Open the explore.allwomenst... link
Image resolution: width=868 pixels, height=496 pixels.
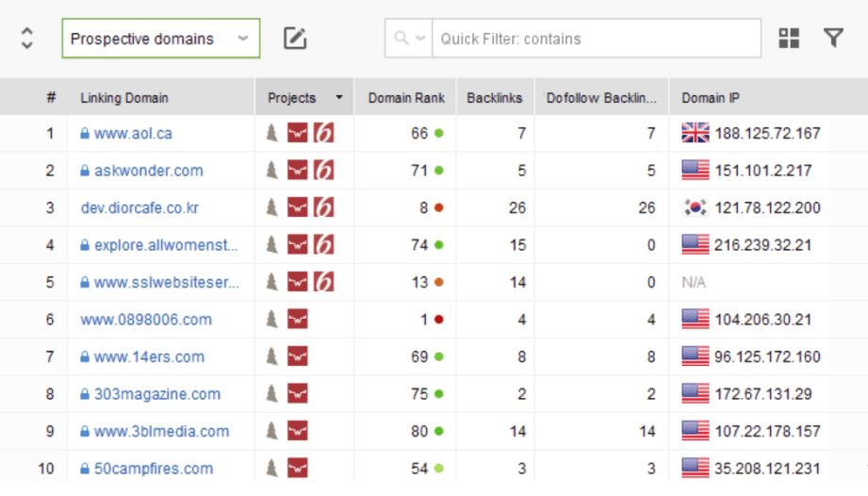166,244
